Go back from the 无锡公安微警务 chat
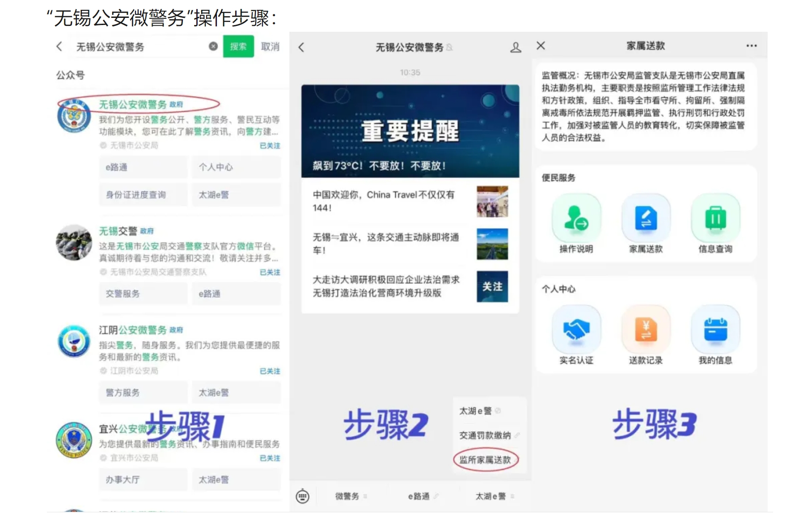This screenshot has width=812, height=515. tap(301, 47)
